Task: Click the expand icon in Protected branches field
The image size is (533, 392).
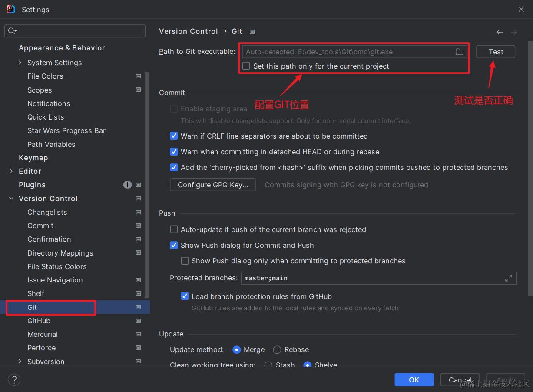Action: coord(509,278)
